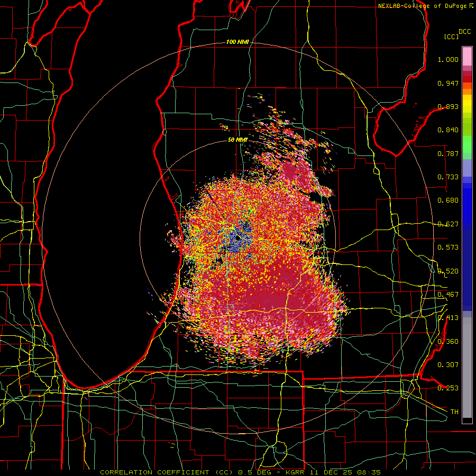Select the 0.733 scale value
Screen dimensions: 476x476
coord(448,177)
